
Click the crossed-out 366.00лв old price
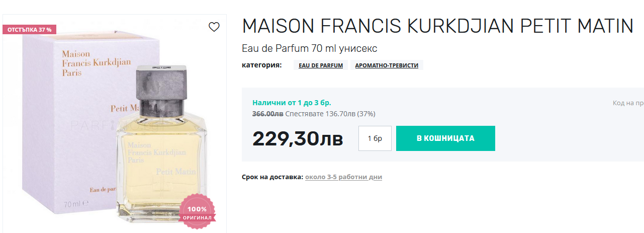coord(267,114)
